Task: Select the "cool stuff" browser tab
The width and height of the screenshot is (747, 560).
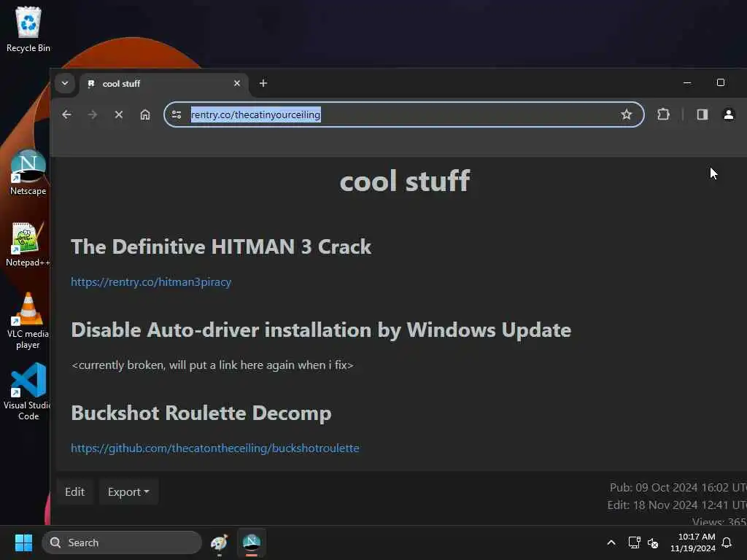Action: [162, 84]
